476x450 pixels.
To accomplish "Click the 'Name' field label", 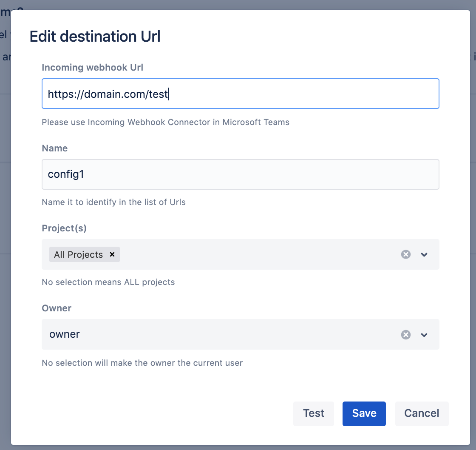I will point(55,148).
